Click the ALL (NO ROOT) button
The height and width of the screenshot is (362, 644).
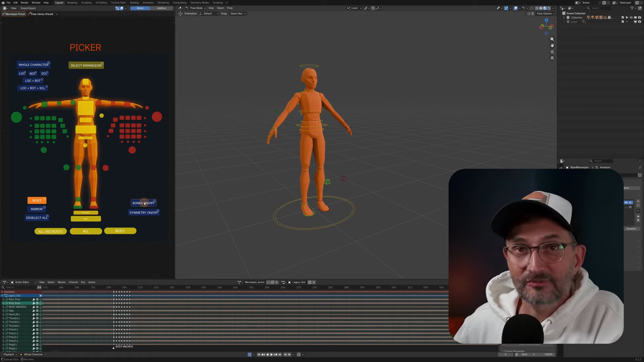50,231
